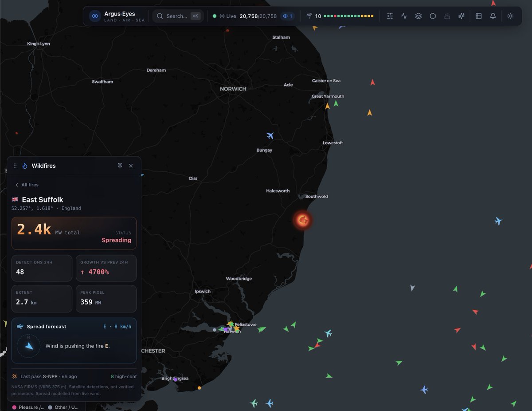Click the Great Yarmouth town label

[x=328, y=96]
